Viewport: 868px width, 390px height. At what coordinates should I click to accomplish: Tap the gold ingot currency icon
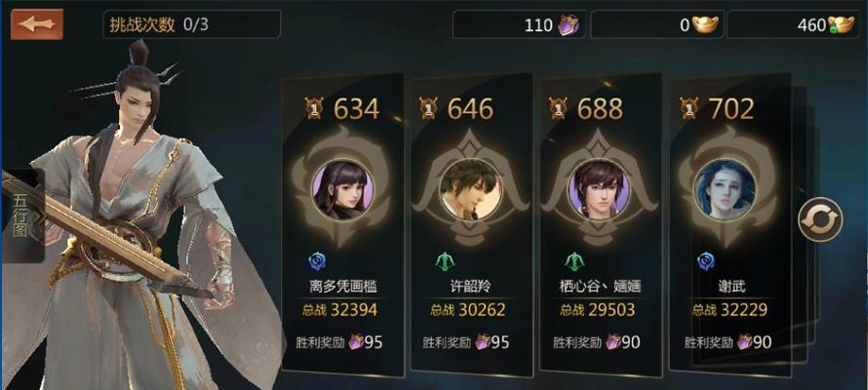pyautogui.click(x=705, y=25)
